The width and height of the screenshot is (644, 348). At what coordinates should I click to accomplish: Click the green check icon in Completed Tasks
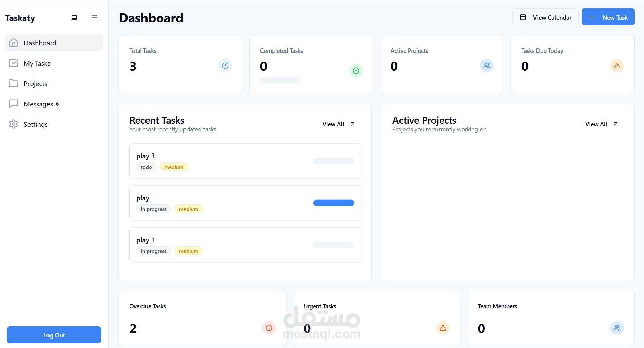point(356,71)
